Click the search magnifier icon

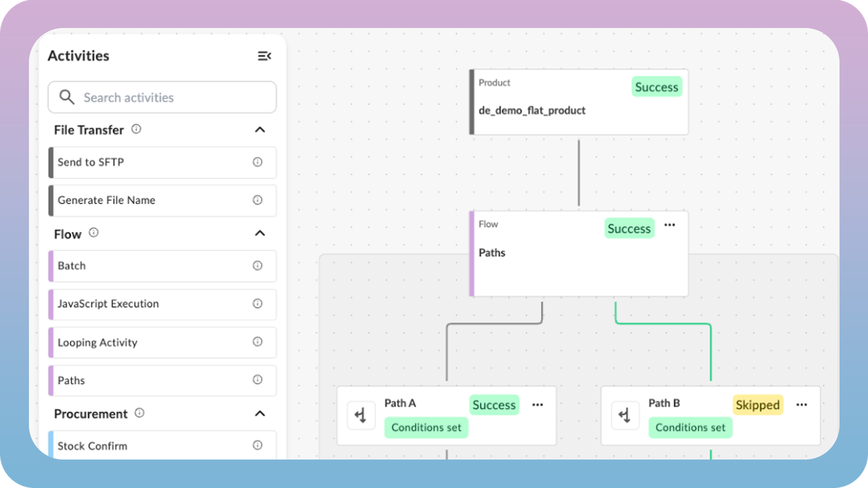67,97
